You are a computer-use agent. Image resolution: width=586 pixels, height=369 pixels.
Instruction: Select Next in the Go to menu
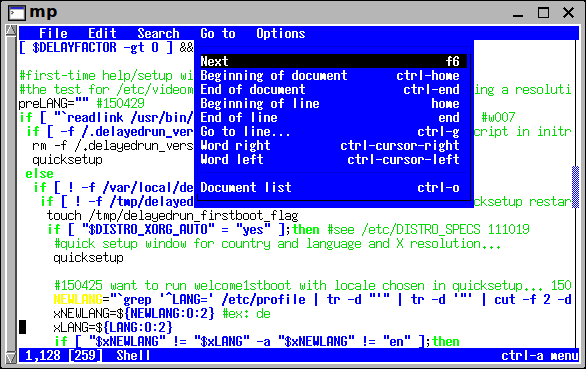333,61
